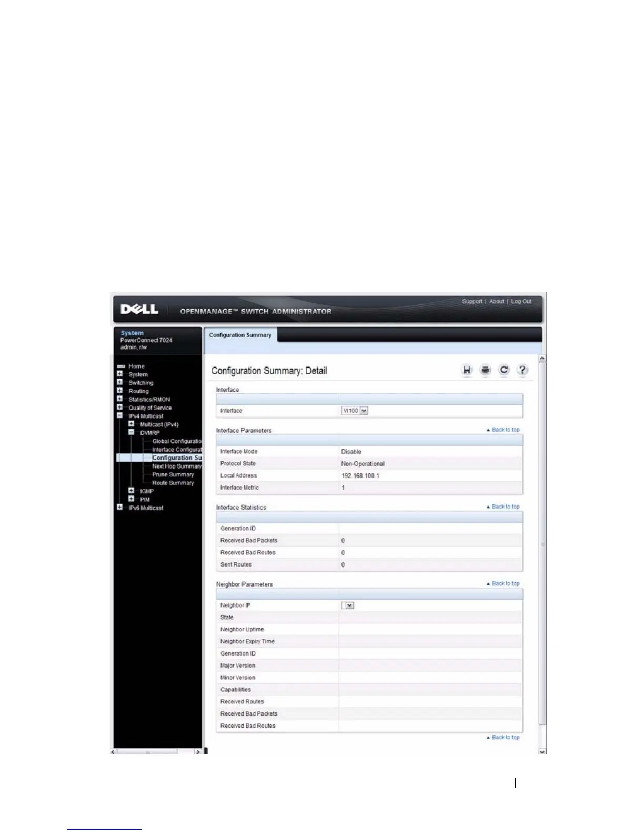Screen dimensions: 644x834
Task: Open the Interface Vl100 dropdown
Action: coord(355,411)
